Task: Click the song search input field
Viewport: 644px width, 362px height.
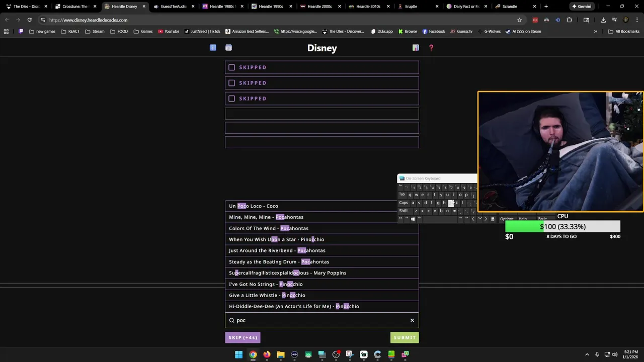Action: pos(322,320)
